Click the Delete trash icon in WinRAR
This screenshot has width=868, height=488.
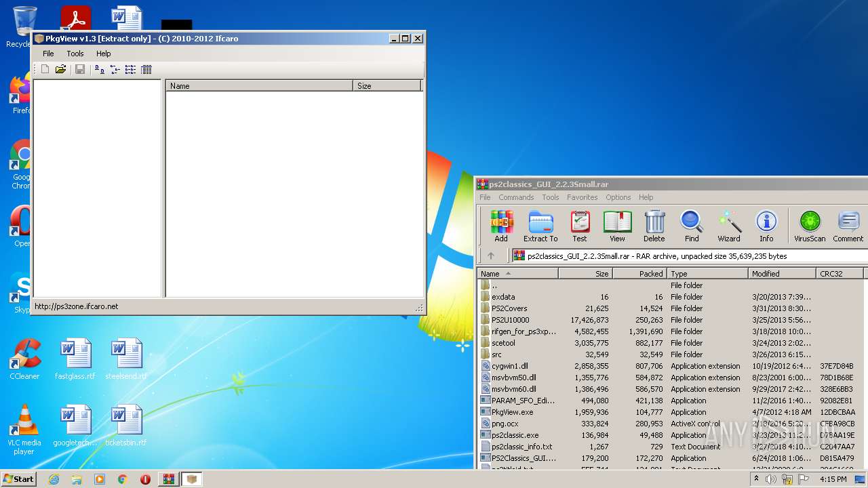point(654,226)
